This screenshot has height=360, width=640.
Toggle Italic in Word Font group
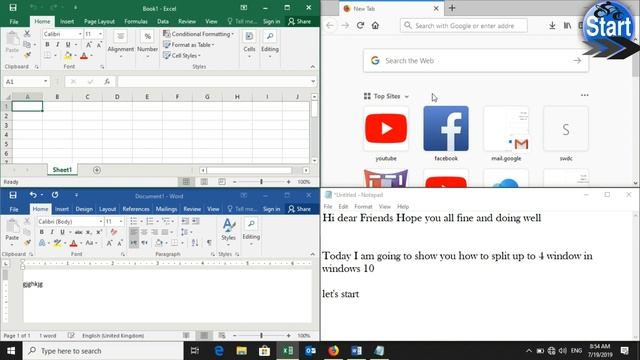tap(52, 232)
